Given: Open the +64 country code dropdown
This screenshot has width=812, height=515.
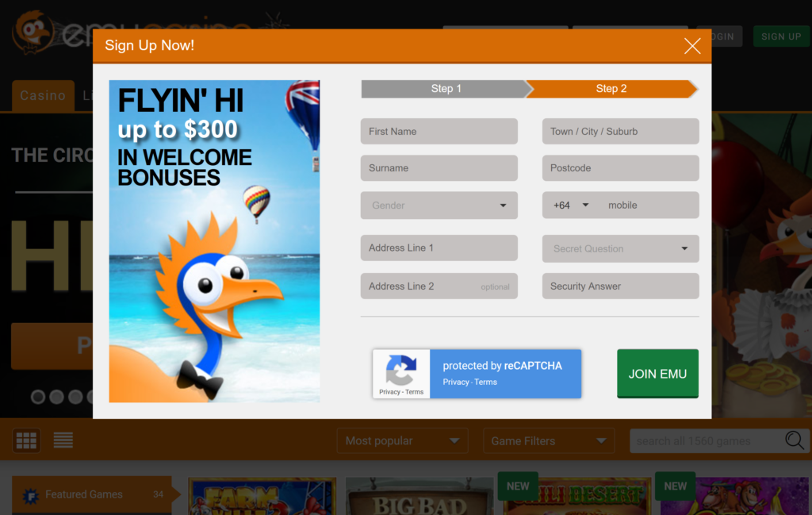Looking at the screenshot, I should coord(571,206).
